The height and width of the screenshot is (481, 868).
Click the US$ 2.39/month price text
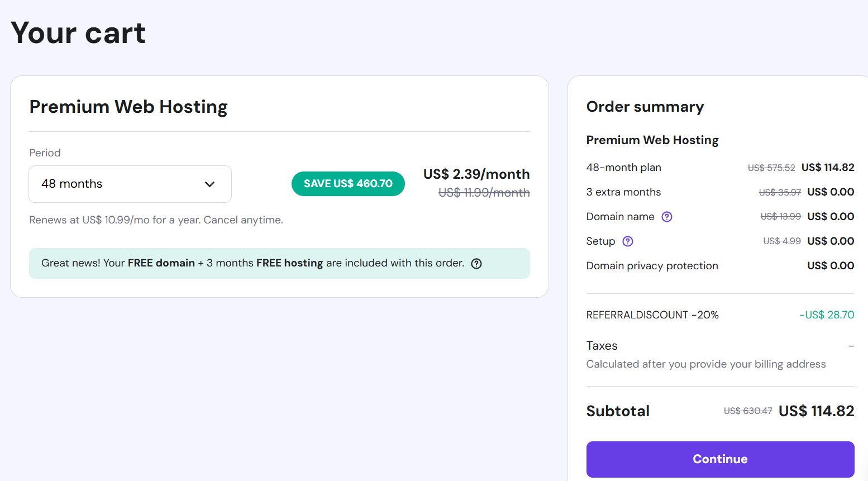tap(476, 174)
